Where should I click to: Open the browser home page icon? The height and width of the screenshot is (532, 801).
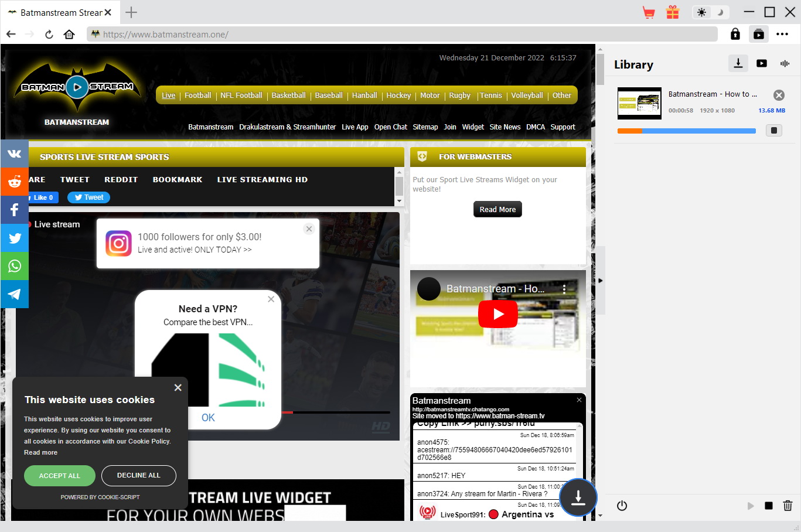(69, 34)
